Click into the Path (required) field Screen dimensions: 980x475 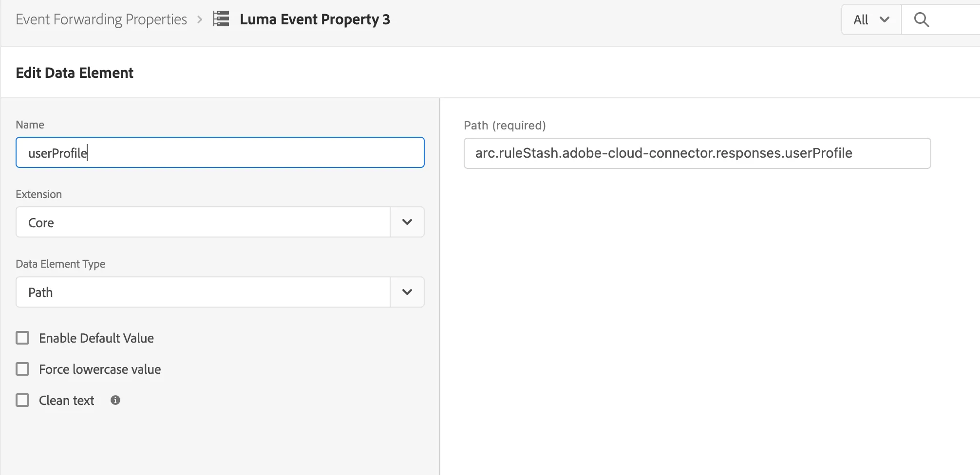point(697,153)
